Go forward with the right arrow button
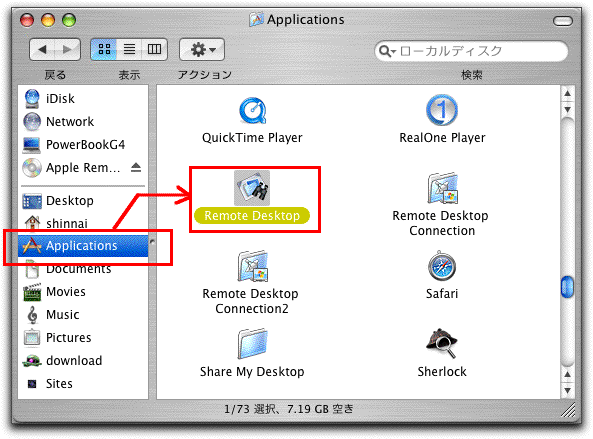Image resolution: width=593 pixels, height=439 pixels. click(68, 49)
